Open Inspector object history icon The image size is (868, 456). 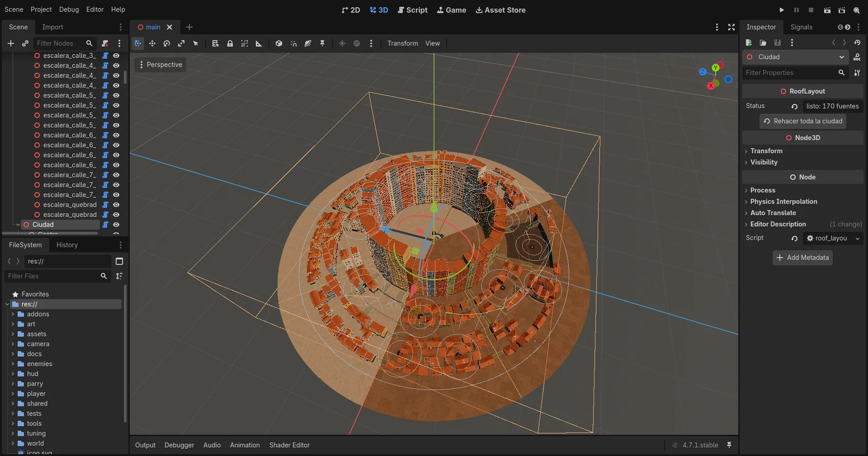(x=857, y=42)
